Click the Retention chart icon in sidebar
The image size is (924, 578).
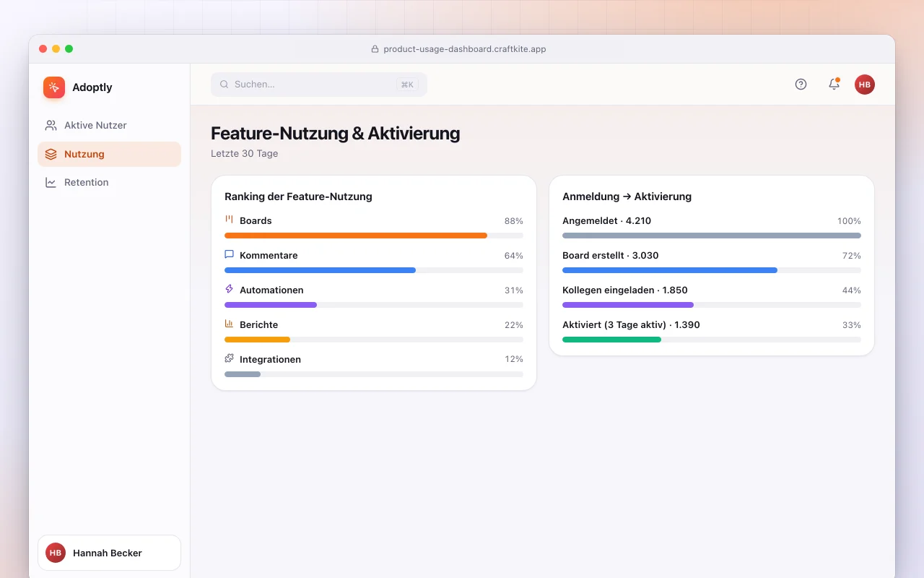click(x=51, y=182)
